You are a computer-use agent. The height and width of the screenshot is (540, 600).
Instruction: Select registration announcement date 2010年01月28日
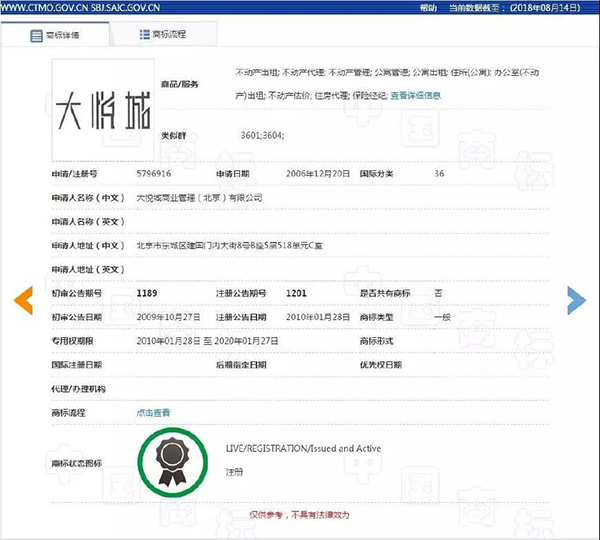click(x=318, y=317)
